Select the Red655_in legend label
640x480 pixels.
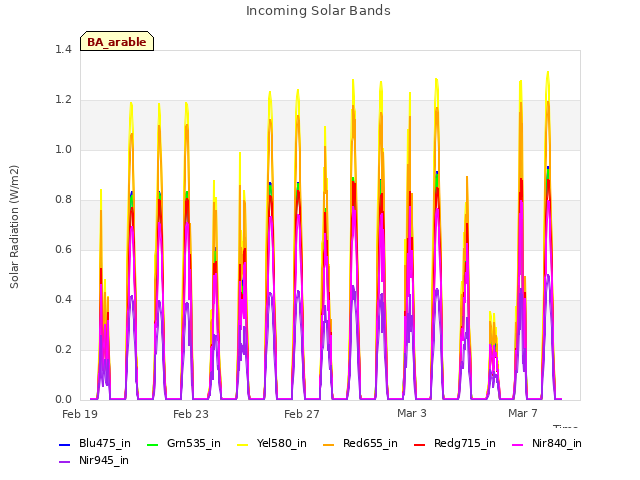point(370,443)
